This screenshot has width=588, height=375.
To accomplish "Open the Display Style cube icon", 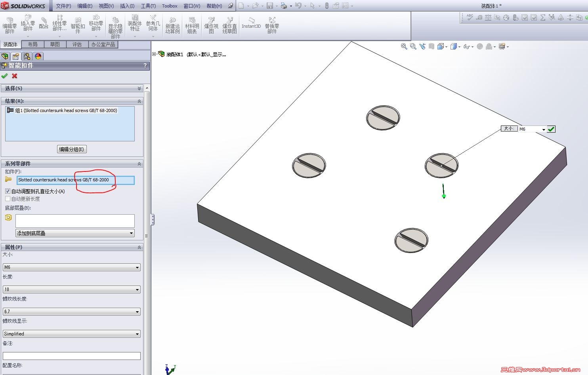I will [454, 46].
